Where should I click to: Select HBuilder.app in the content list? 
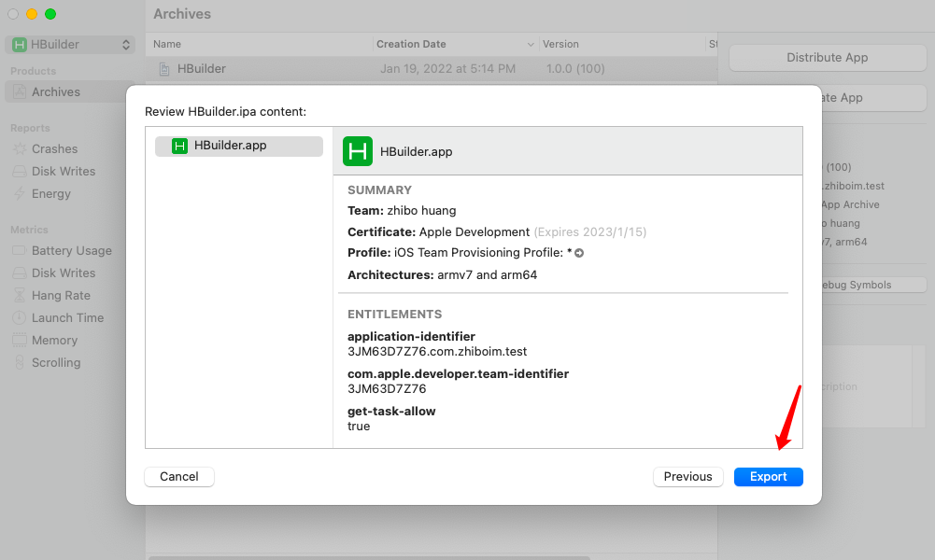(239, 146)
